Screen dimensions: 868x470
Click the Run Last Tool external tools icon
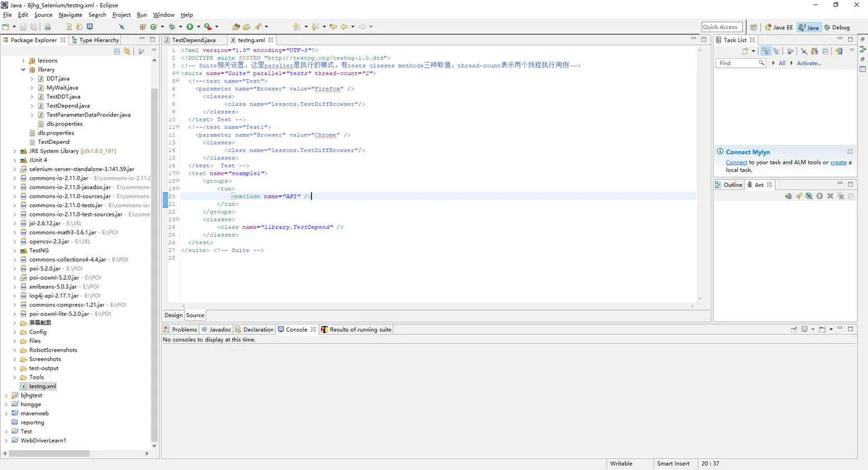[208, 27]
